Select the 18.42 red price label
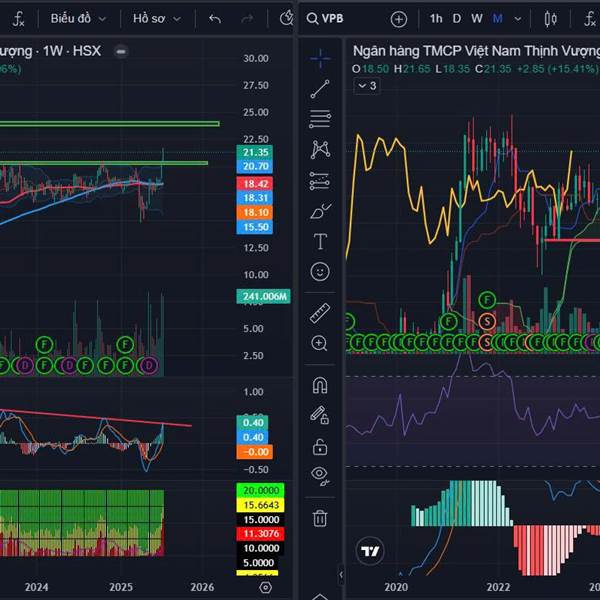Screen dimensions: 600x600 point(255,184)
